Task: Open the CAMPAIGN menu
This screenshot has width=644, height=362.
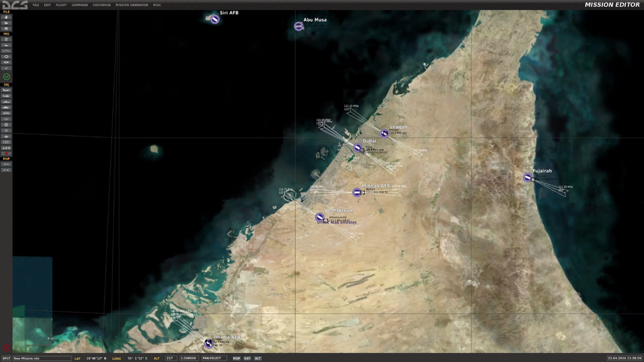Action: [x=80, y=4]
